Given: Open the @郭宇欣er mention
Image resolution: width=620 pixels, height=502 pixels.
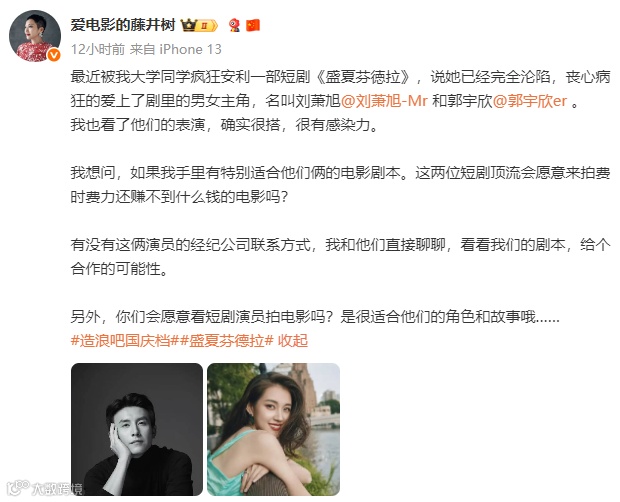Looking at the screenshot, I should pyautogui.click(x=530, y=101).
